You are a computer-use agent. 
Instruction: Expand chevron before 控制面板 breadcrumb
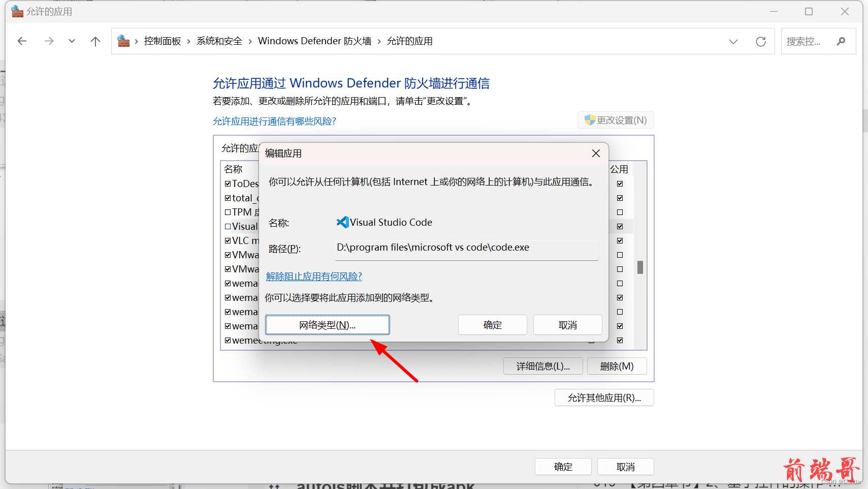pyautogui.click(x=136, y=41)
